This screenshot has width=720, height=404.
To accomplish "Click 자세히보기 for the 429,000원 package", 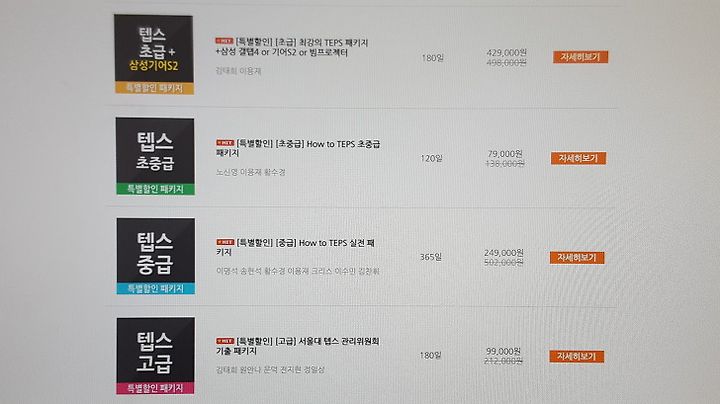I will click(580, 57).
